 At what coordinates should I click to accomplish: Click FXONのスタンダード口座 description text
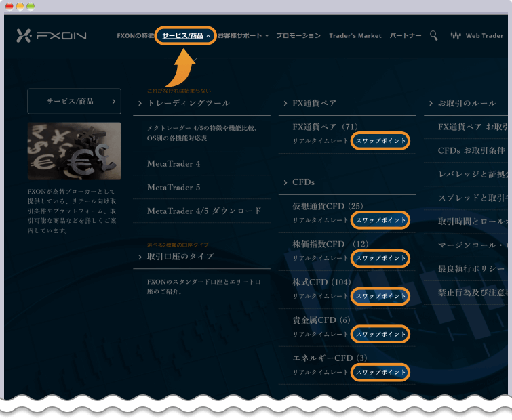(x=203, y=287)
